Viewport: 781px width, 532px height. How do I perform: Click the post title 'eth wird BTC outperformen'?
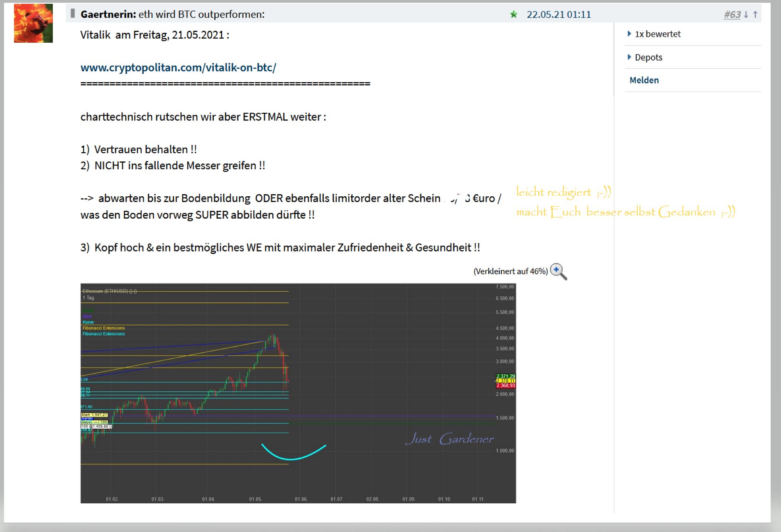pyautogui.click(x=201, y=14)
